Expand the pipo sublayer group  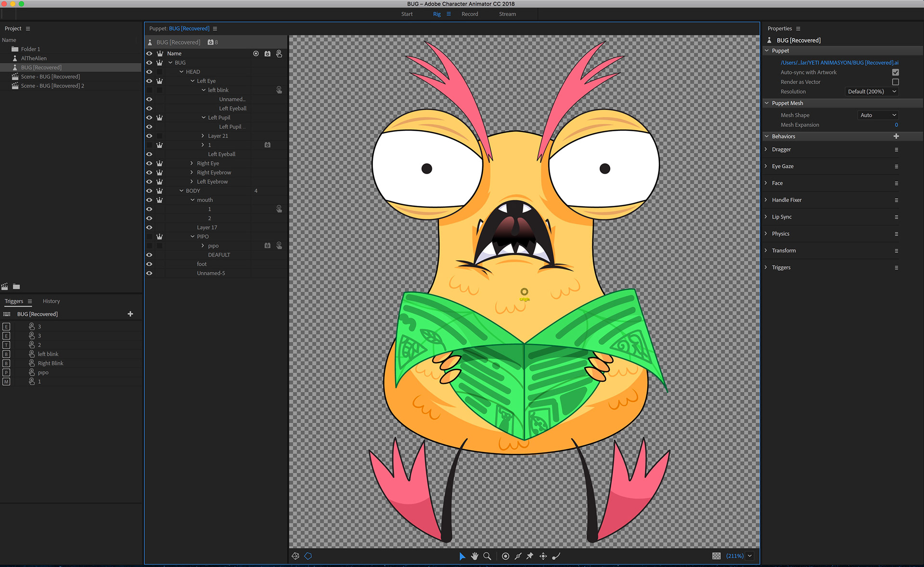click(203, 245)
